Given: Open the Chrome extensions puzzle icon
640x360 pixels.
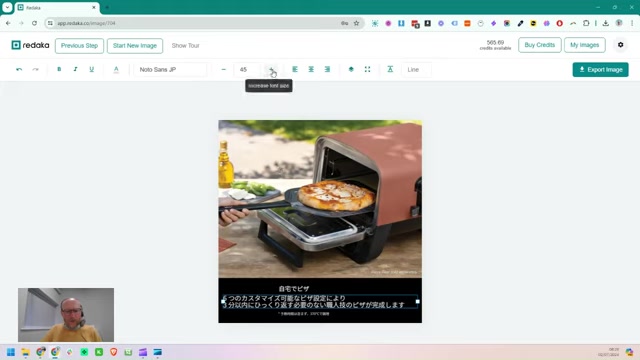Looking at the screenshot, I should [586, 23].
